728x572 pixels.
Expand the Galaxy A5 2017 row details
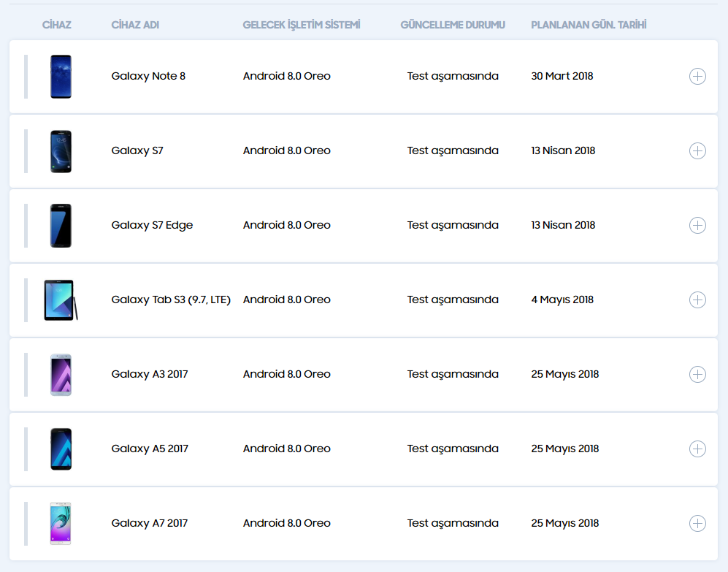(697, 449)
